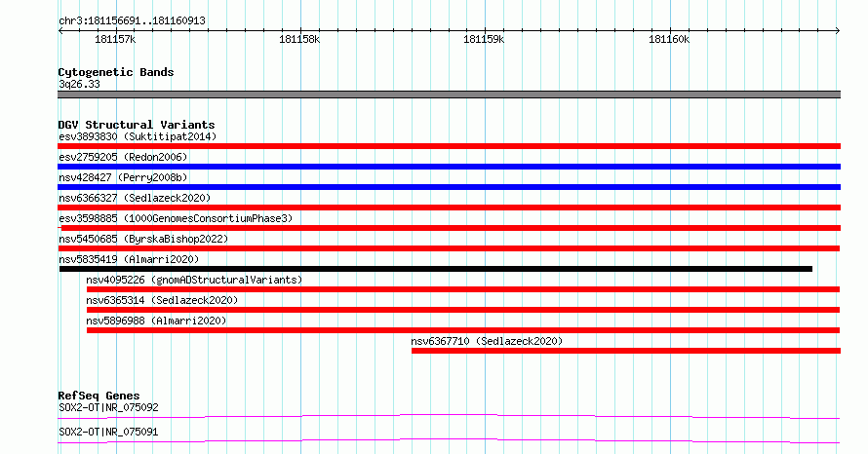Click the left arrow of the ruler
Viewport: 868px width, 454px height.
[x=60, y=31]
